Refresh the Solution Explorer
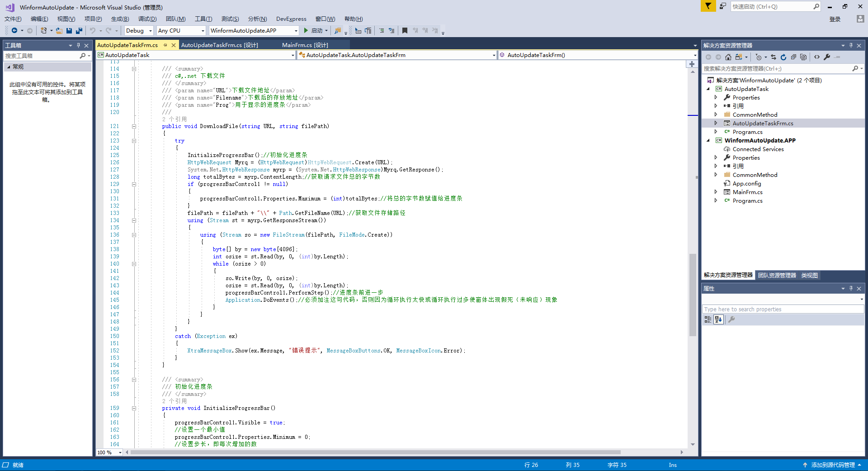The image size is (868, 471). click(783, 57)
